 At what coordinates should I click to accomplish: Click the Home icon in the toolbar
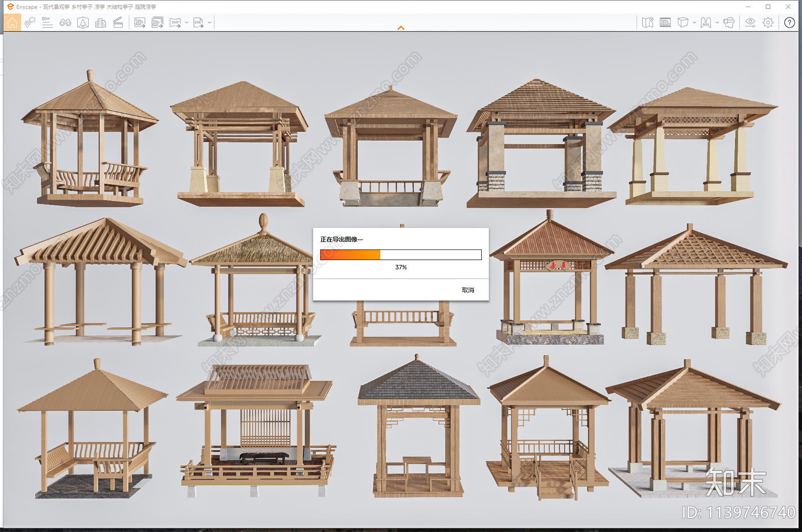point(12,23)
